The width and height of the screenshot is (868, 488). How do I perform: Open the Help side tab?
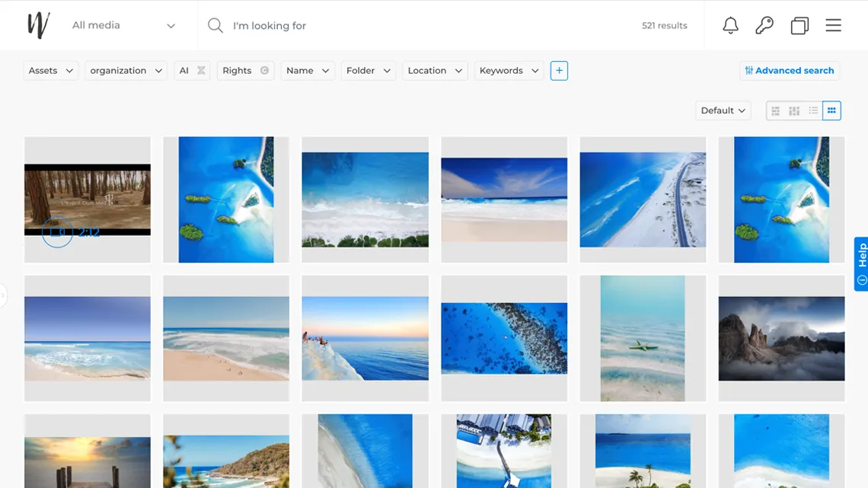[861, 264]
